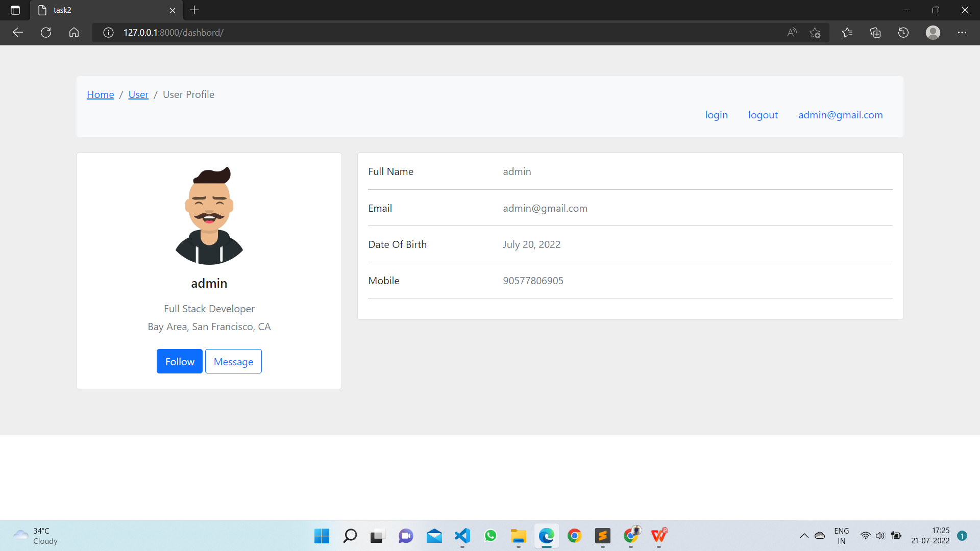Viewport: 980px width, 551px height.
Task: Open the browser History icon
Action: point(903,33)
